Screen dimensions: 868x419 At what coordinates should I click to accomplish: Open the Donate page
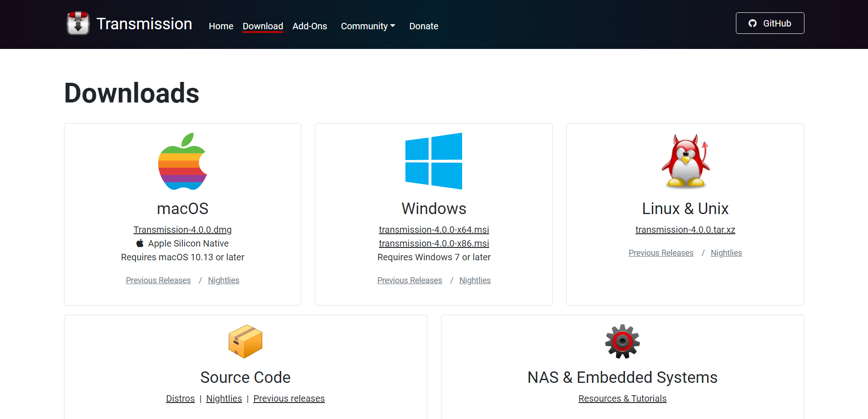click(x=424, y=26)
